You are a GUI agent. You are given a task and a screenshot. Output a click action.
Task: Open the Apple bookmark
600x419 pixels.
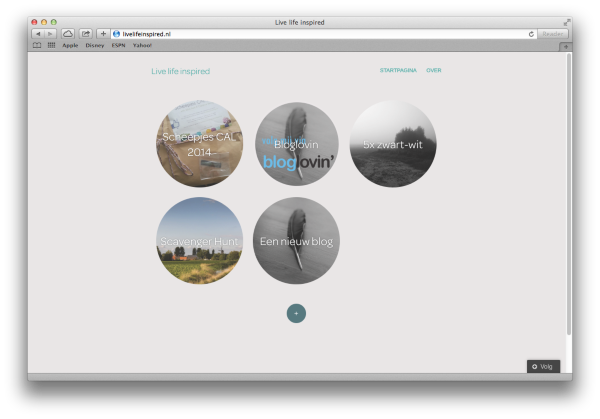point(70,45)
